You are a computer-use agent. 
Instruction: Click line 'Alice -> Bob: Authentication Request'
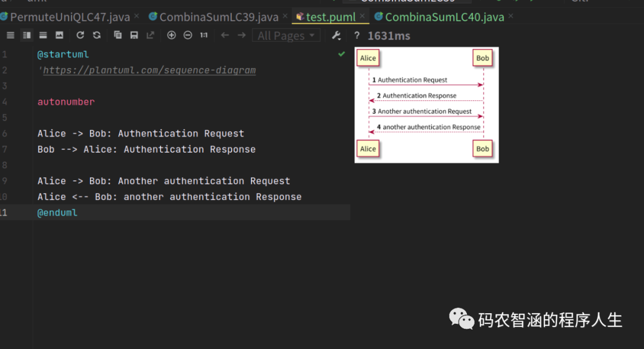coord(141,134)
